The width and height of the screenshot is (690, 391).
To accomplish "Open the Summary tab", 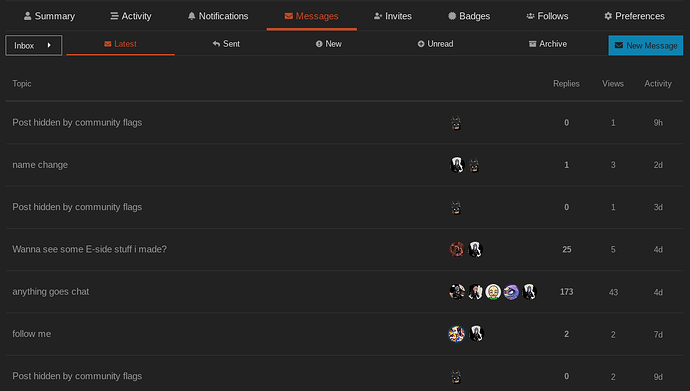I will [x=49, y=16].
